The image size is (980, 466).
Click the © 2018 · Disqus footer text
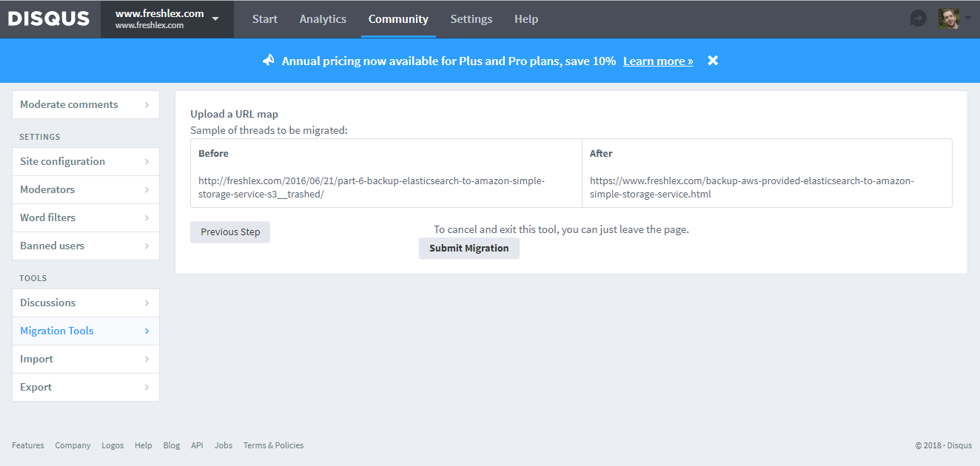(x=943, y=445)
